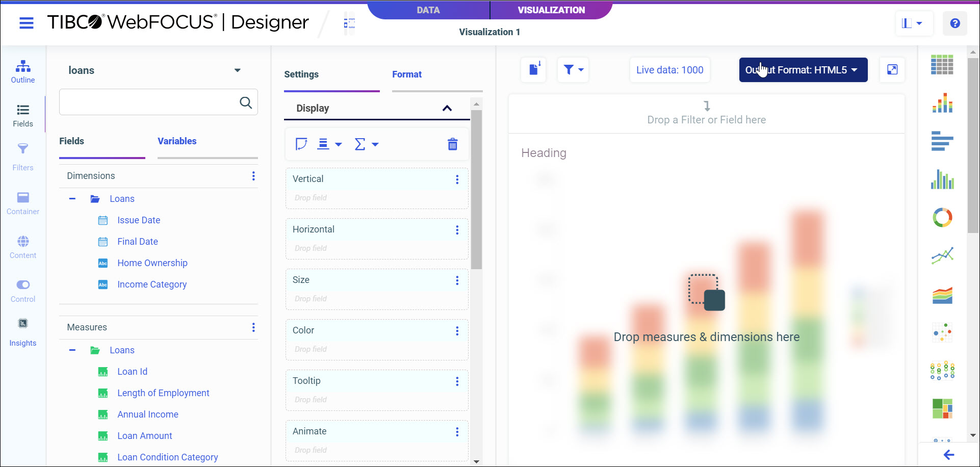The image size is (980, 467).
Task: Open Tooltip bucket options menu
Action: point(457,381)
